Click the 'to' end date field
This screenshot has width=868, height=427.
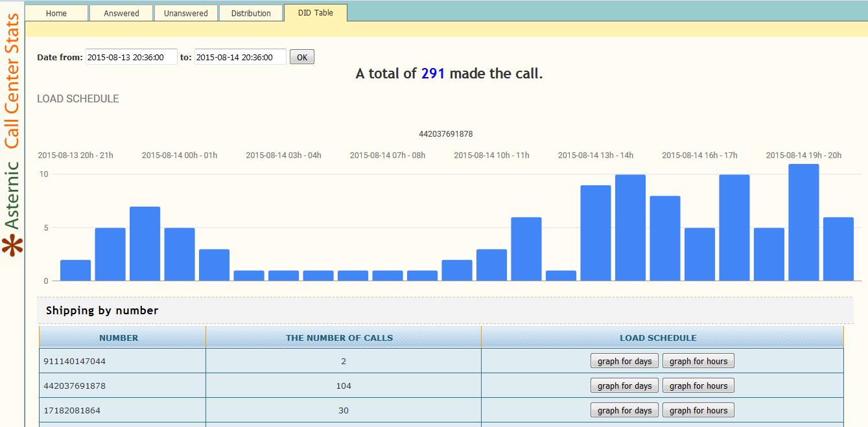pyautogui.click(x=240, y=57)
